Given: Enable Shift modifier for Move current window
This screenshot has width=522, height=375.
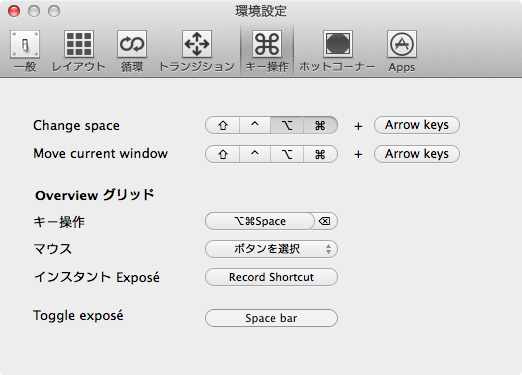Looking at the screenshot, I should click(x=223, y=154).
